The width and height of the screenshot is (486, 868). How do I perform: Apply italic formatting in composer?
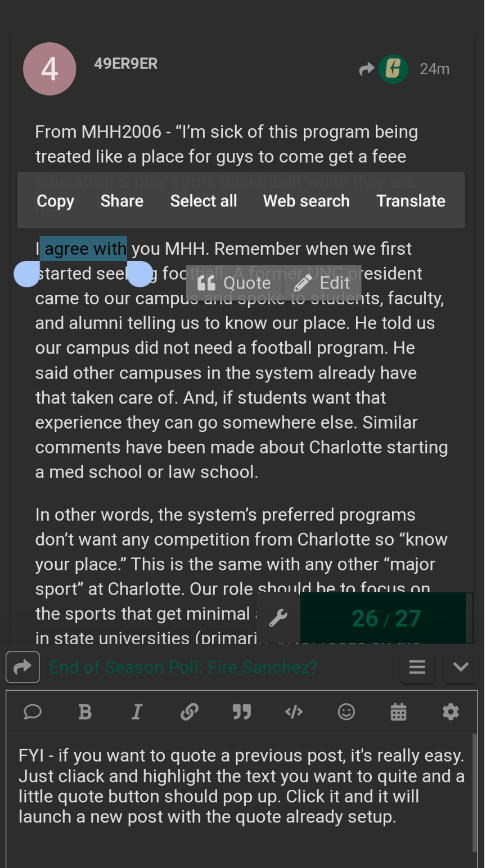pyautogui.click(x=137, y=712)
